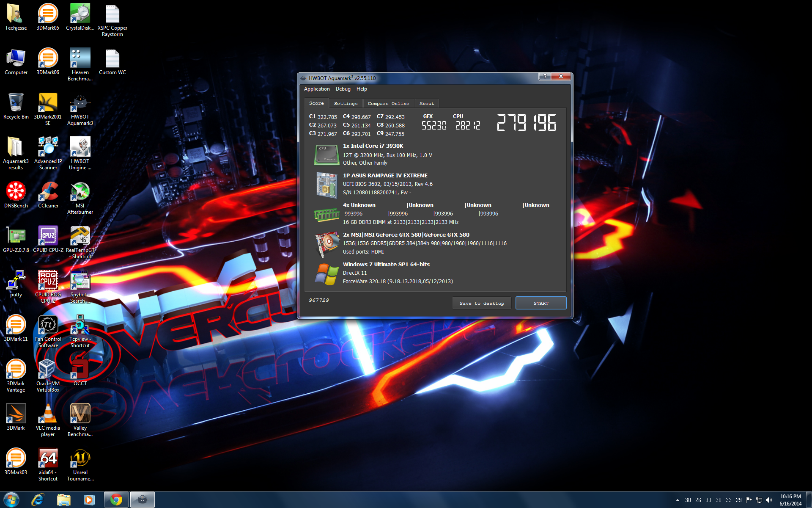The height and width of the screenshot is (508, 812).
Task: Open XSPC Copper Raystorm file
Action: pyautogui.click(x=112, y=20)
